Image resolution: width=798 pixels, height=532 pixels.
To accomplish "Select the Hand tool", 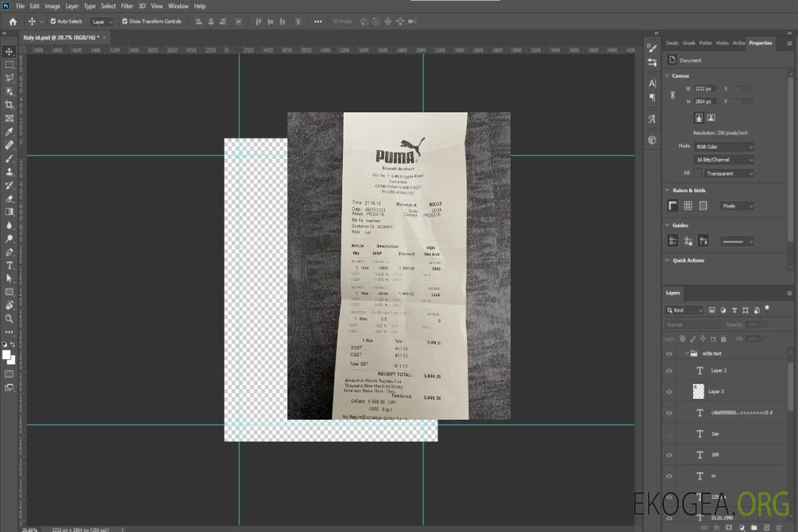I will (x=9, y=305).
